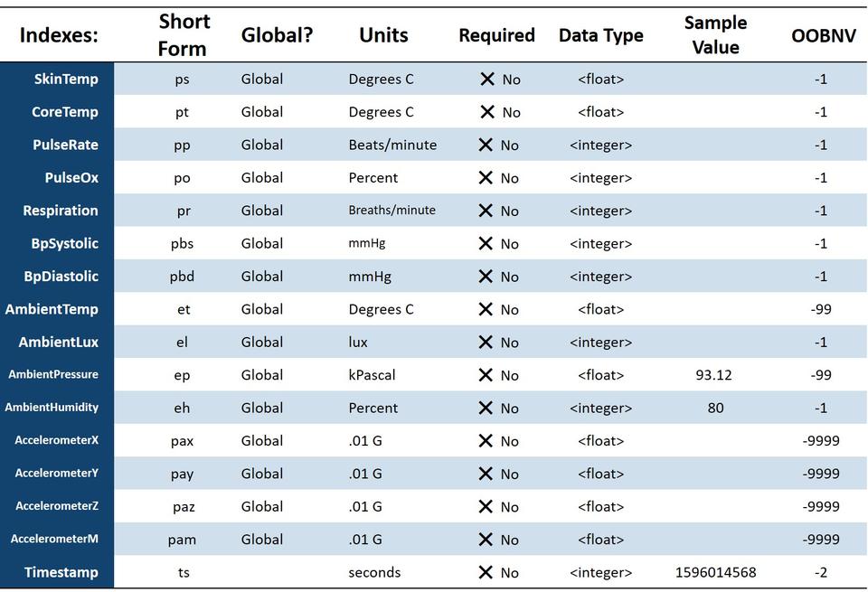Image resolution: width=868 pixels, height=592 pixels.
Task: Click the short form cell pbs
Action: pos(183,244)
